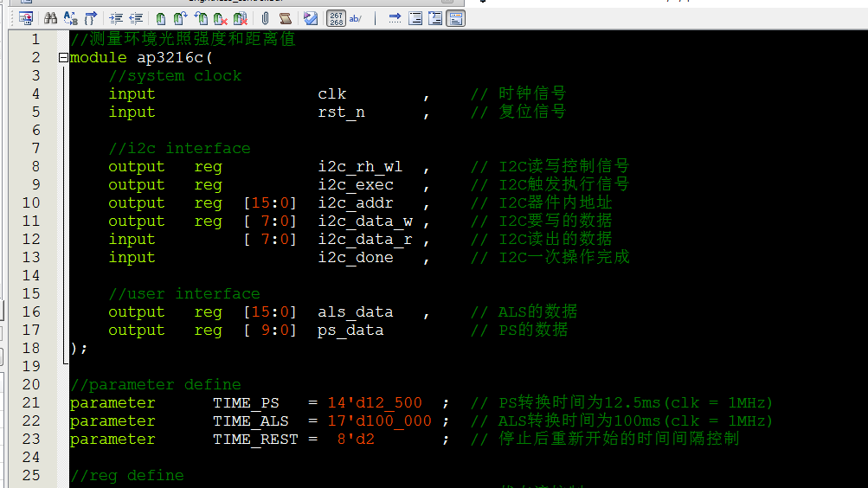This screenshot has height=488, width=868.
Task: Click line number 25 in the gutter
Action: (31, 475)
